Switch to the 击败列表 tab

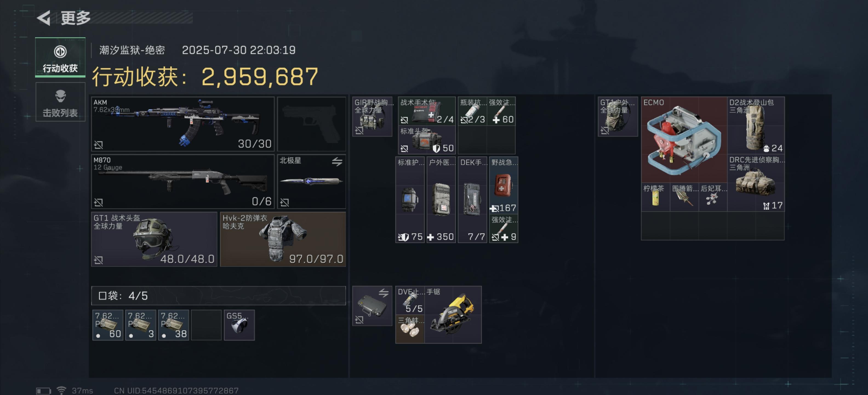(60, 102)
